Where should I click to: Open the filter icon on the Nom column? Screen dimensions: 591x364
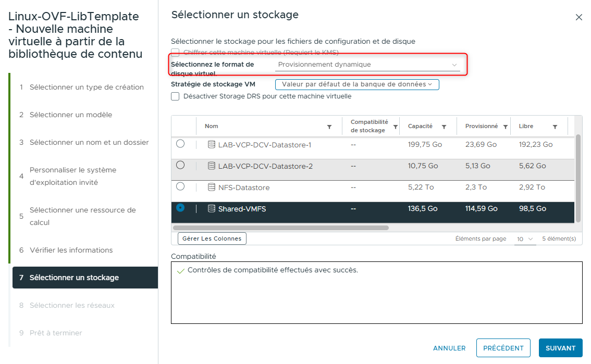point(329,126)
